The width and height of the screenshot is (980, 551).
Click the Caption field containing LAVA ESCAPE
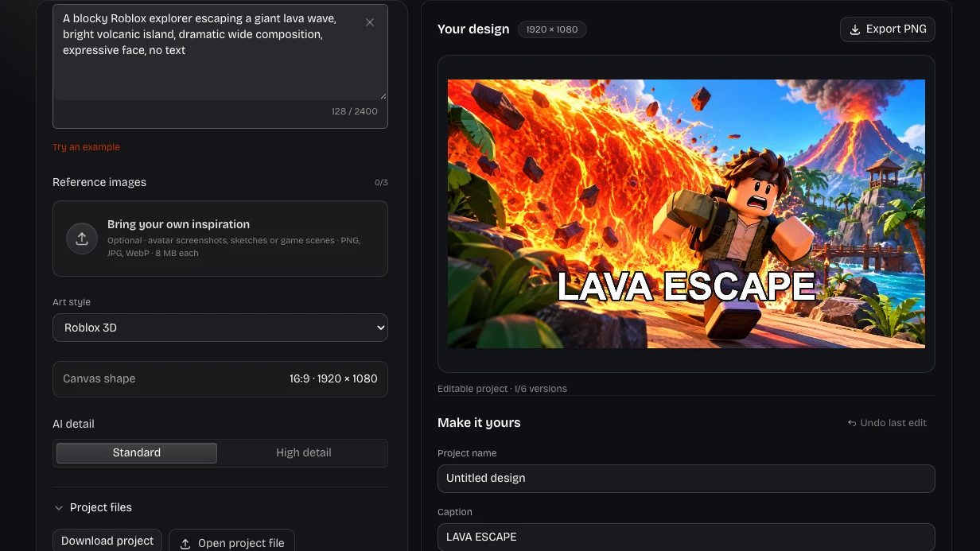tap(686, 537)
